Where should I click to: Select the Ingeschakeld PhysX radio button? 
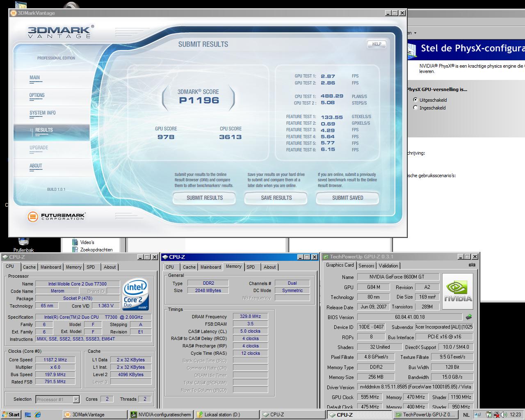[x=415, y=108]
